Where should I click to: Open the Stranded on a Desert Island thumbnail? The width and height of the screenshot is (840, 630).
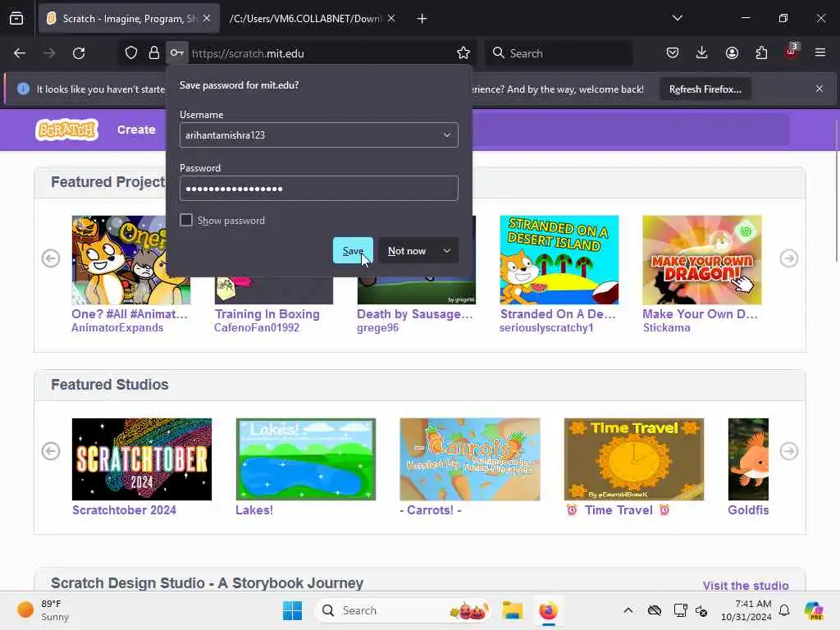(559, 260)
